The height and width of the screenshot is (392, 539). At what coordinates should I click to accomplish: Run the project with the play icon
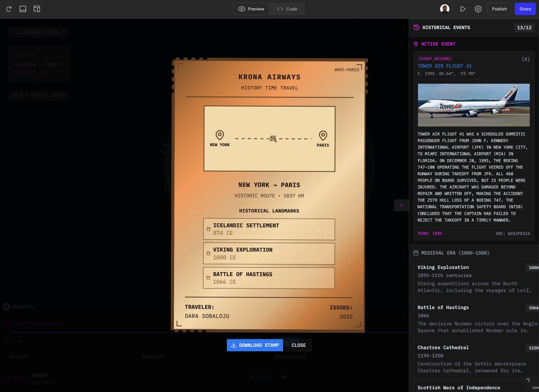click(463, 9)
